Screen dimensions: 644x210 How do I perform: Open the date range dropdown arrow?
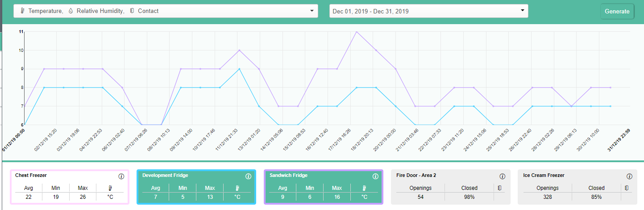(522, 11)
